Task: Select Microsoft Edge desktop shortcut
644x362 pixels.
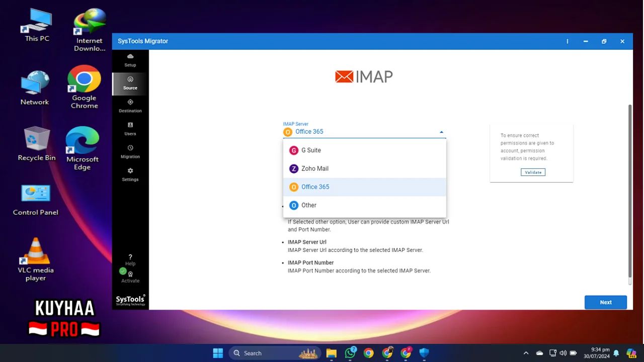Action: point(83,149)
